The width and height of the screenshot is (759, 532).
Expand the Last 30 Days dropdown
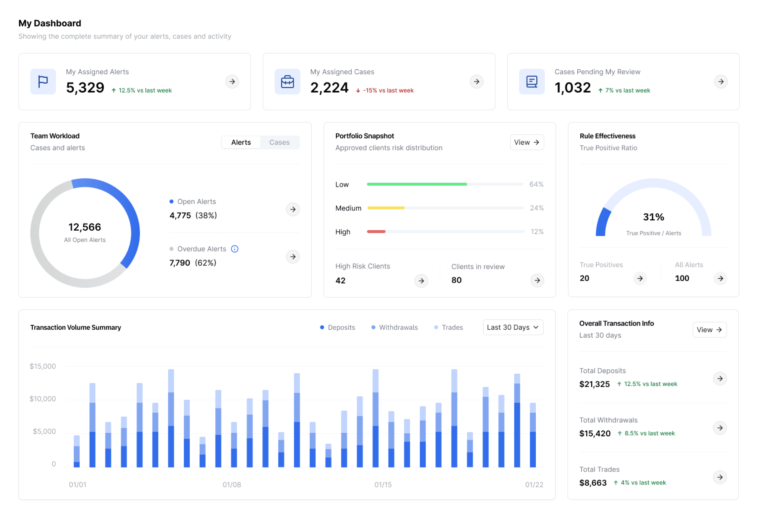point(513,327)
